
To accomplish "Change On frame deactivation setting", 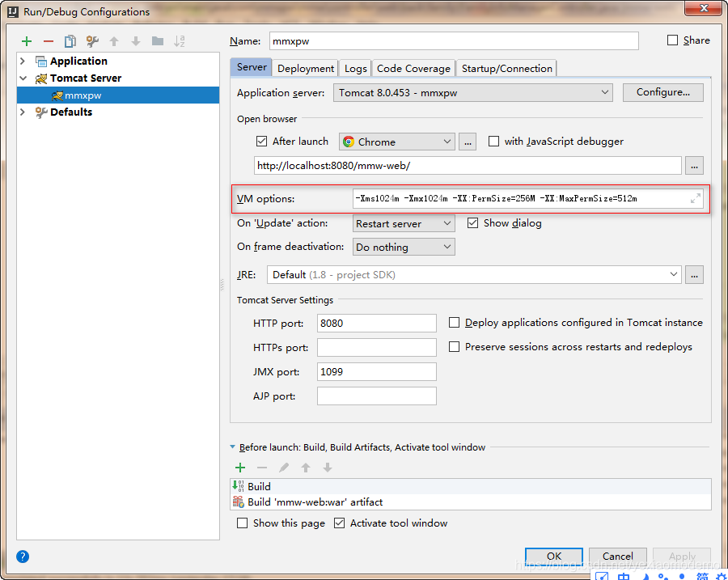I will coord(403,247).
